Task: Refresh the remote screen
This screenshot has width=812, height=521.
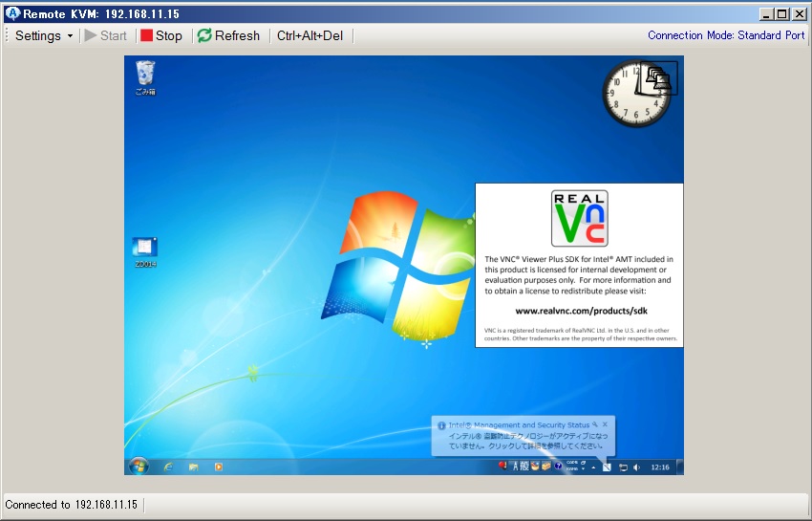Action: click(x=228, y=35)
